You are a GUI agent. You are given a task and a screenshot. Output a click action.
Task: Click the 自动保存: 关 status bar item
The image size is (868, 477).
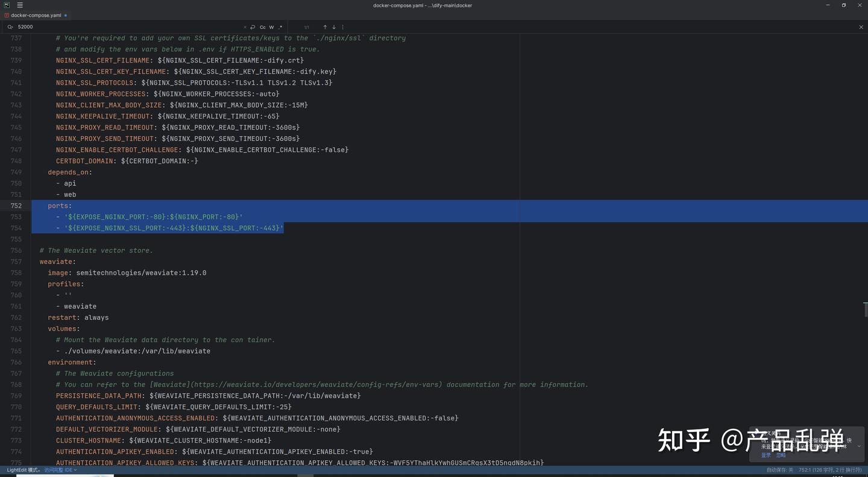coord(780,470)
